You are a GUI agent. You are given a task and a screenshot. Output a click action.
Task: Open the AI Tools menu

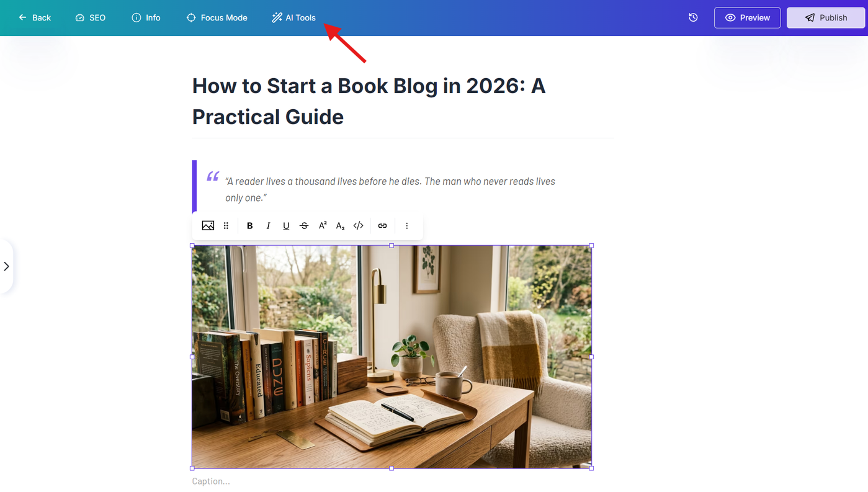(x=293, y=17)
